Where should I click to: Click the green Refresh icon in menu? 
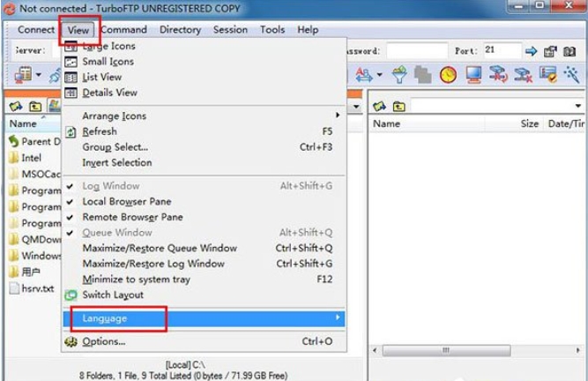coord(71,132)
